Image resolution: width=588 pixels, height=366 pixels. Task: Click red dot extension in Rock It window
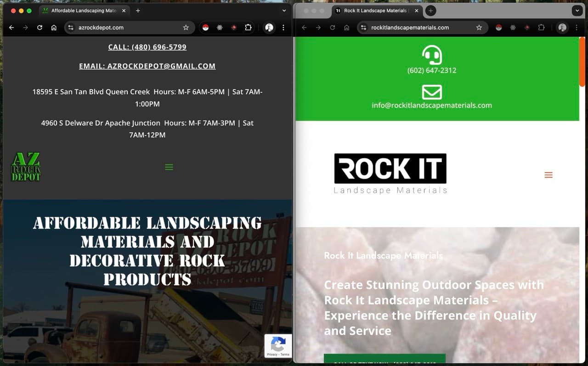point(527,28)
